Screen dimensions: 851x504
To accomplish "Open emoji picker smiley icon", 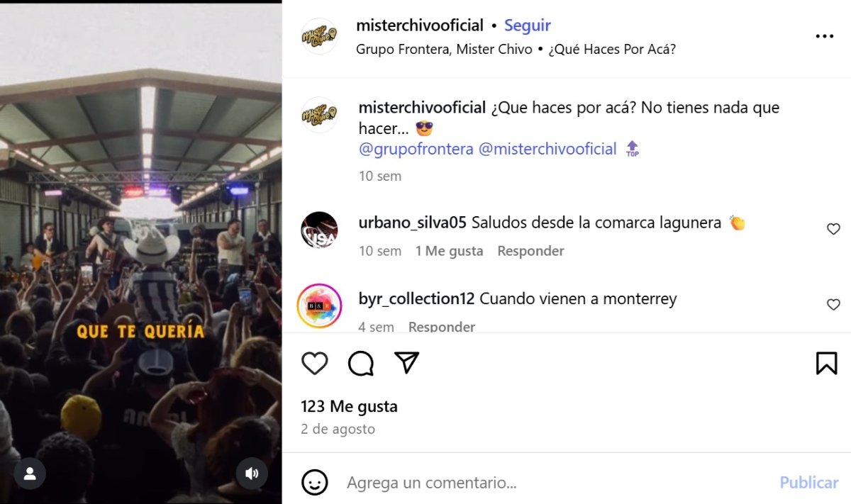I will [315, 483].
